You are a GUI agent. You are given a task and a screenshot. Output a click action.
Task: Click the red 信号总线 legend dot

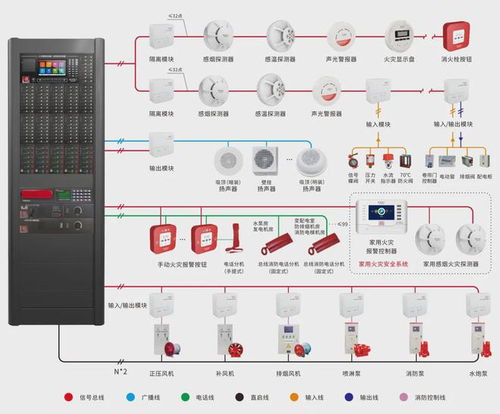click(68, 397)
